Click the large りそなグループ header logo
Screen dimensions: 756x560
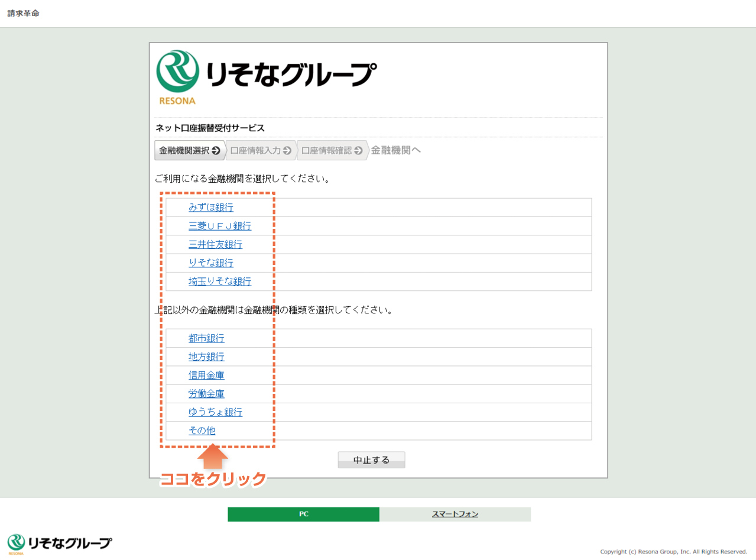click(266, 77)
